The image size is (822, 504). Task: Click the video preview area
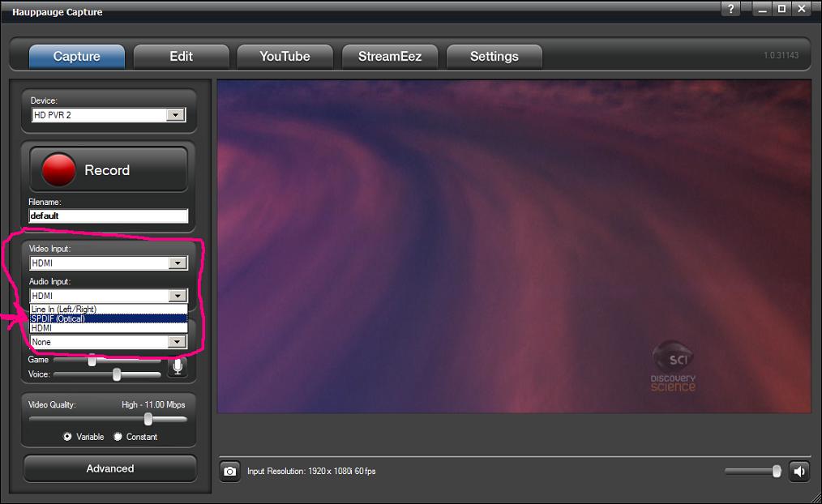pyautogui.click(x=514, y=246)
